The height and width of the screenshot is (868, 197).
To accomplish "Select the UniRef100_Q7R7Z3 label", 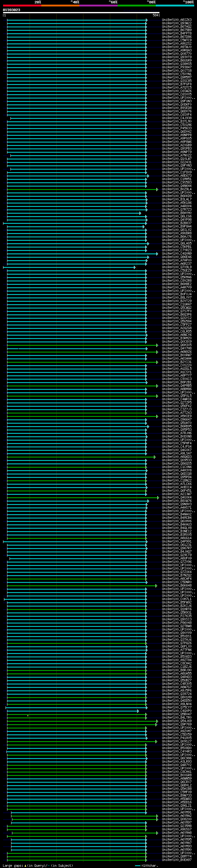I will coord(177,209).
